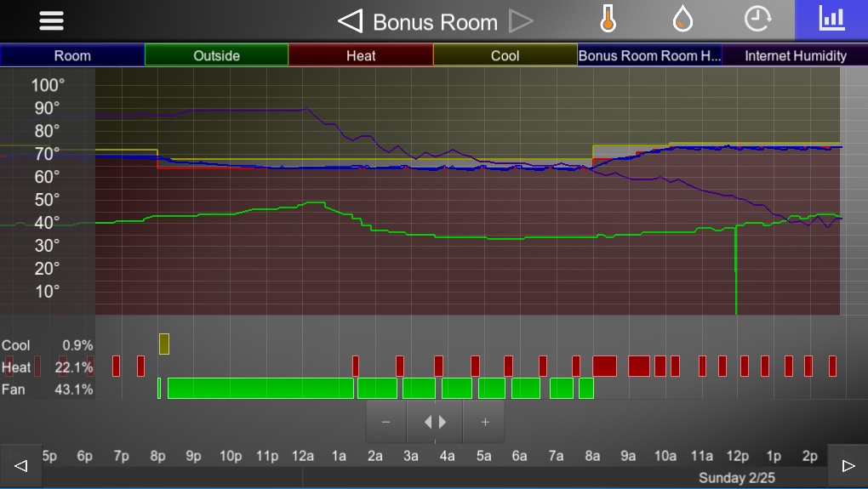Click the long green fan runtime bar

(x=260, y=389)
